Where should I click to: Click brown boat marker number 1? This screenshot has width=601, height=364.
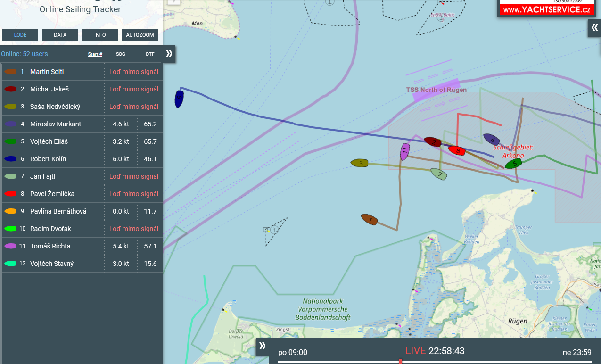(x=370, y=219)
